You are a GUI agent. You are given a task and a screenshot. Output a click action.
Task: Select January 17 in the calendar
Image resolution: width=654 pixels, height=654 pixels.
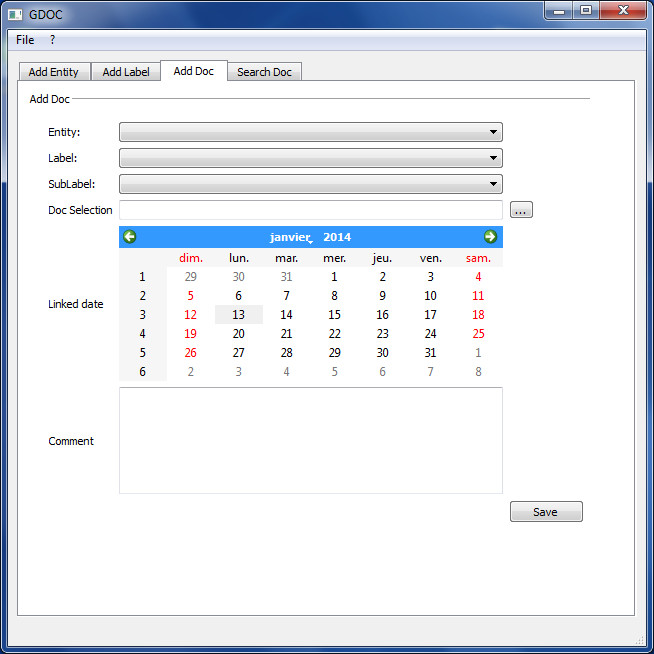click(430, 314)
